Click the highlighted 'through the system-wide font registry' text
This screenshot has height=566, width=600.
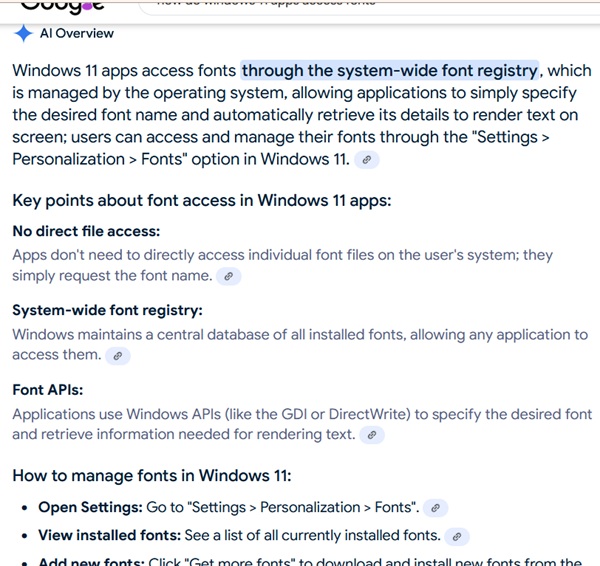click(390, 71)
